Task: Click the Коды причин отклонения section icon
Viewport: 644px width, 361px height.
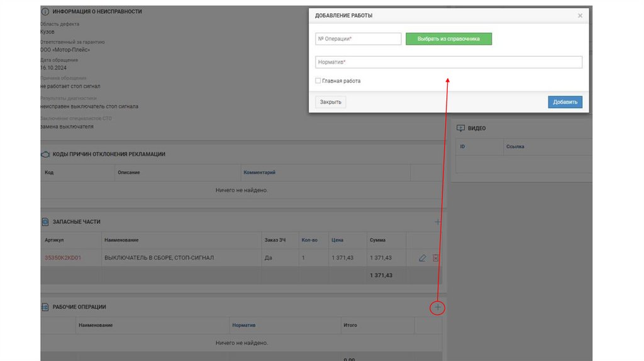Action: pyautogui.click(x=45, y=155)
